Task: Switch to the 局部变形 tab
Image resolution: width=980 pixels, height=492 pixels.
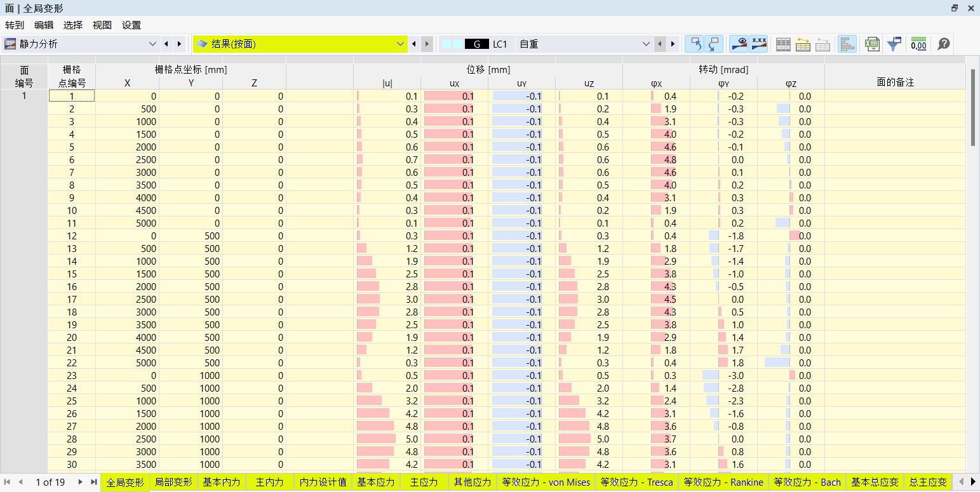Action: click(x=173, y=482)
